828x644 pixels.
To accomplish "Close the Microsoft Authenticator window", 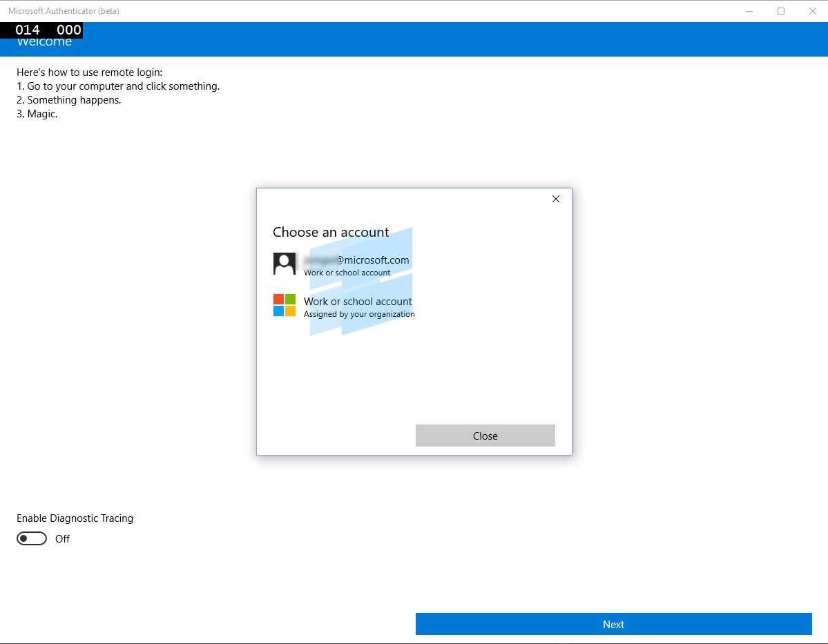I will (x=812, y=11).
